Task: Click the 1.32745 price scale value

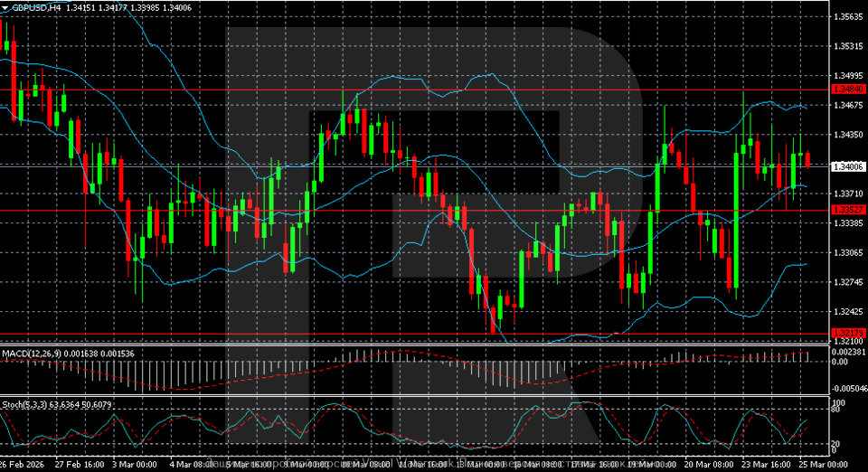Action: [x=847, y=282]
